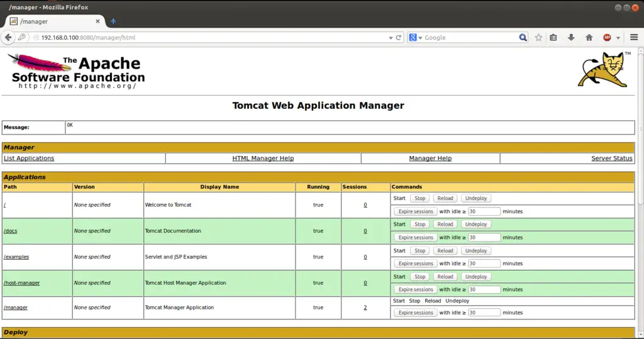Select the /manager browser tab
Screen dimensions: 644x339
click(x=55, y=21)
